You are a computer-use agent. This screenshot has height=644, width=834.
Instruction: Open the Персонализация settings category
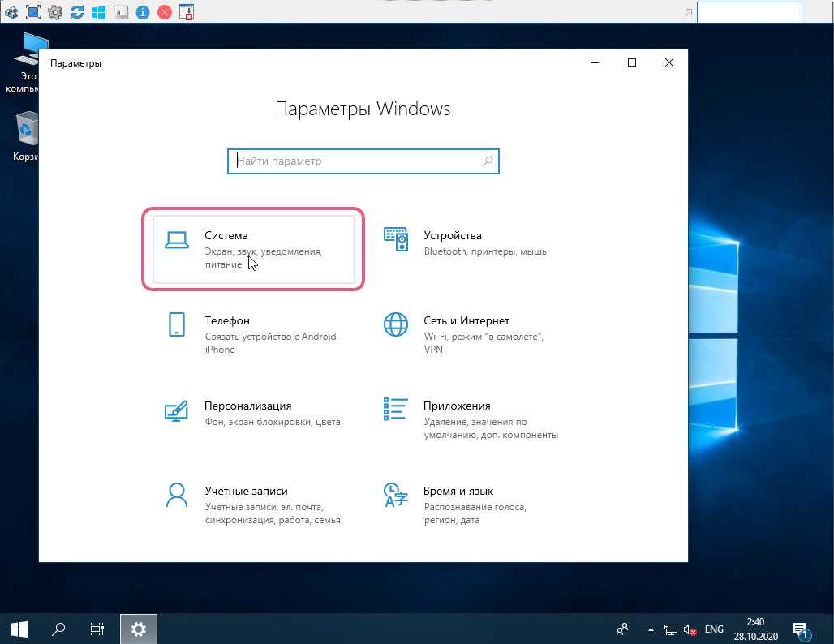coord(253,419)
